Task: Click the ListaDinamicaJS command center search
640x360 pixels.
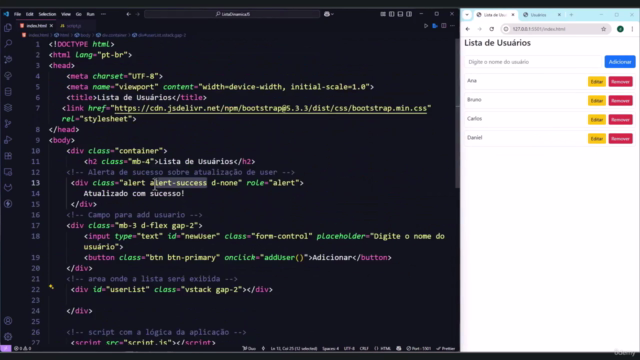Action: (232, 14)
